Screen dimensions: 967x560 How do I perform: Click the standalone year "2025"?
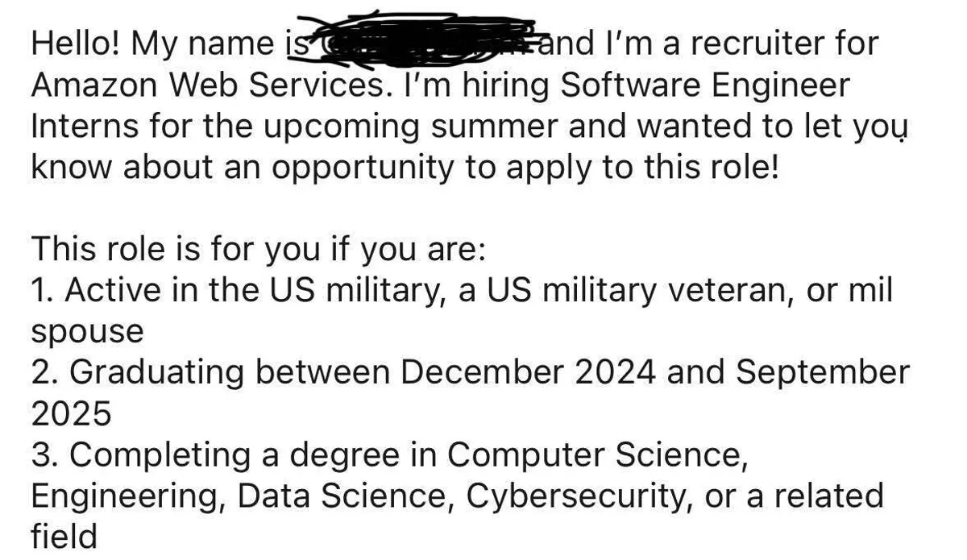(71, 414)
